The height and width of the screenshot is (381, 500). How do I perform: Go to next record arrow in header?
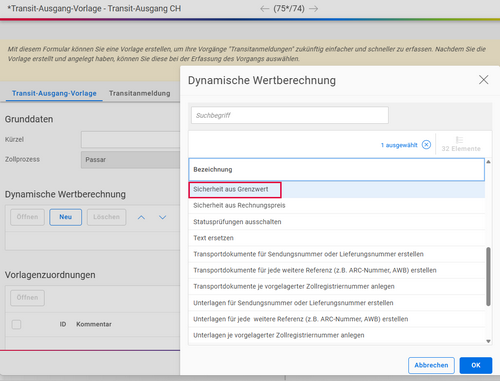click(x=313, y=9)
